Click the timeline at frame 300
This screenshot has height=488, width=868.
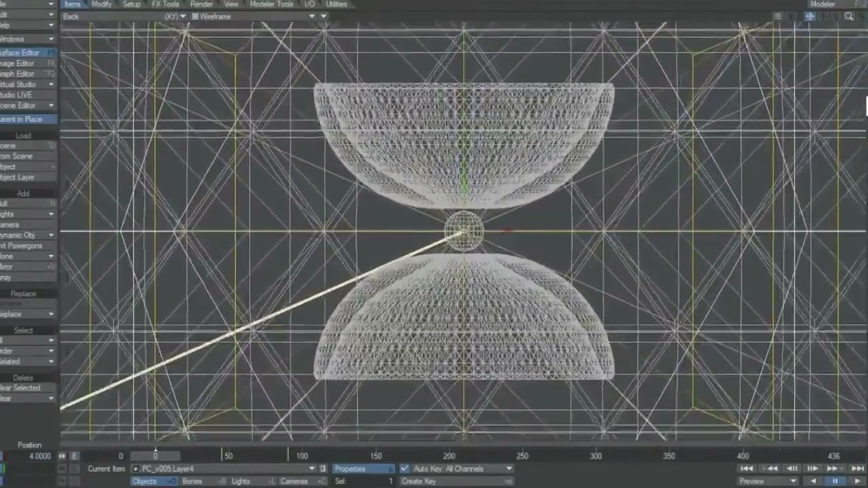pos(595,456)
